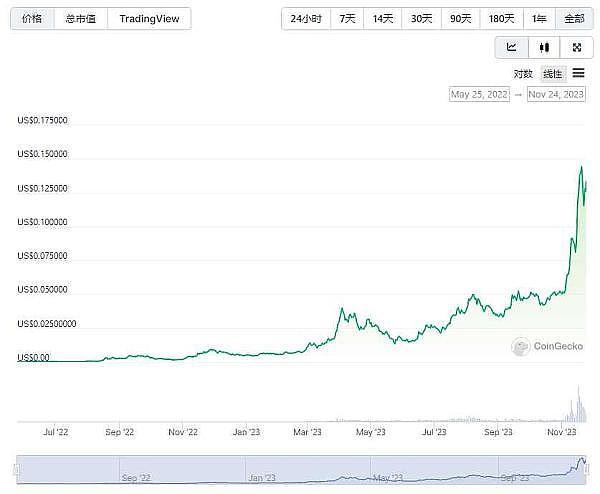Switch to the 总市值 tab

pos(81,19)
